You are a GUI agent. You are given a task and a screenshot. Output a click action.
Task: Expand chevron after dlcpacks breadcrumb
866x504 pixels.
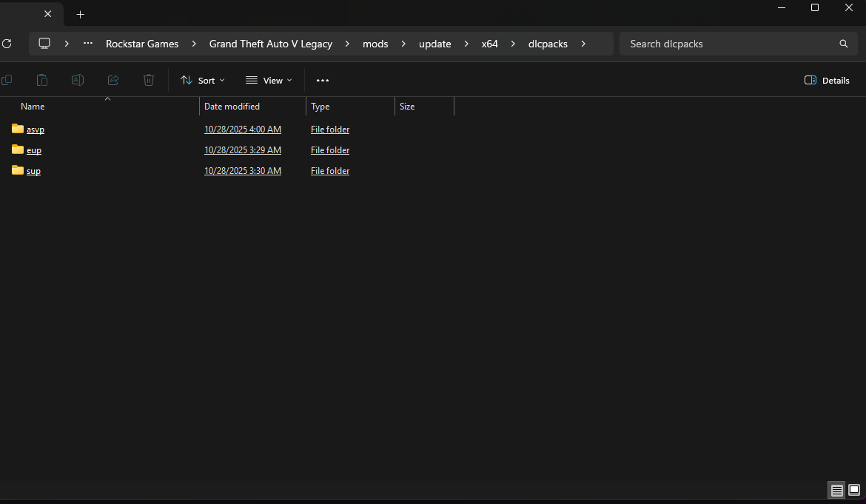coord(583,44)
